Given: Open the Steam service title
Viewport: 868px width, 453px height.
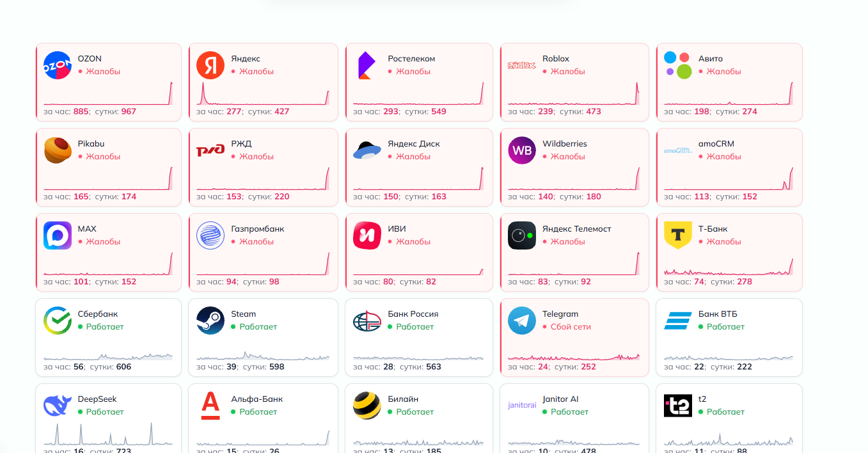Looking at the screenshot, I should 244,314.
